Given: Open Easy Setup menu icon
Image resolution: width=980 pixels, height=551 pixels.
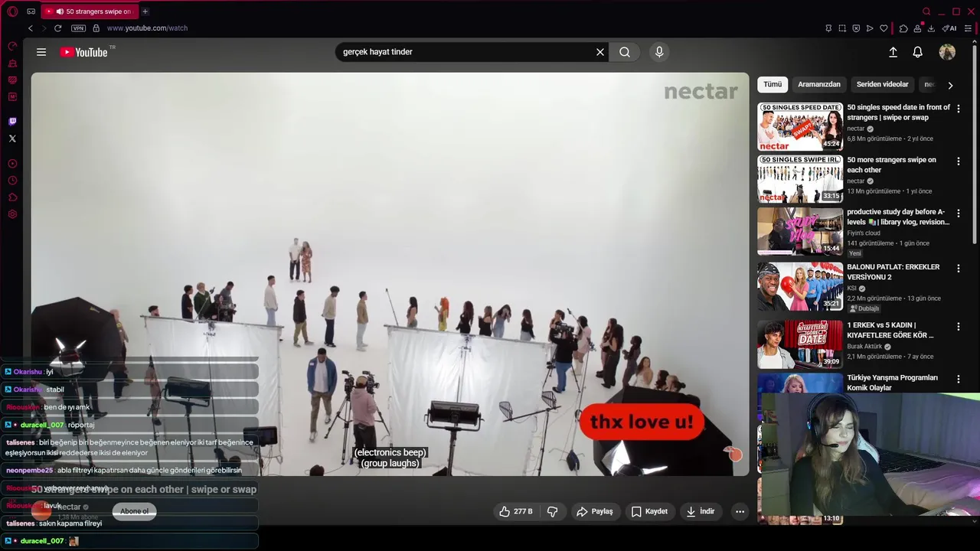Looking at the screenshot, I should pos(968,28).
